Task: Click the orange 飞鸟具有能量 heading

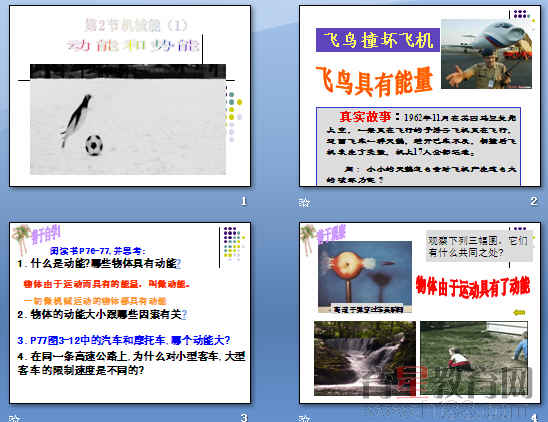Action: [374, 82]
